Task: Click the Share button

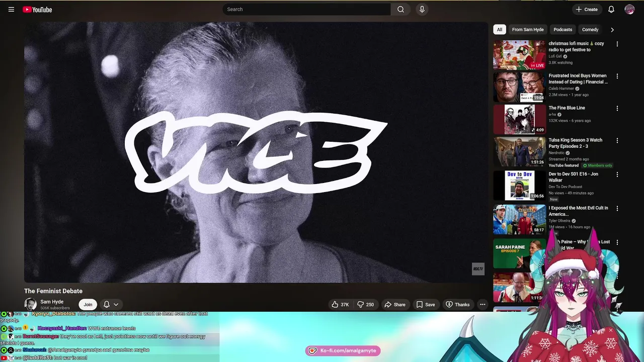Action: click(395, 304)
